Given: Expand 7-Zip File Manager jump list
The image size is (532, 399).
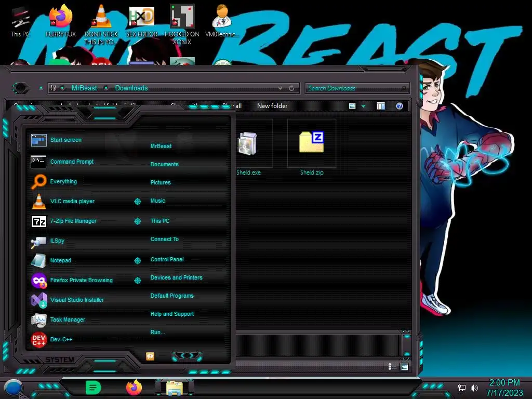Looking at the screenshot, I should pos(137,221).
